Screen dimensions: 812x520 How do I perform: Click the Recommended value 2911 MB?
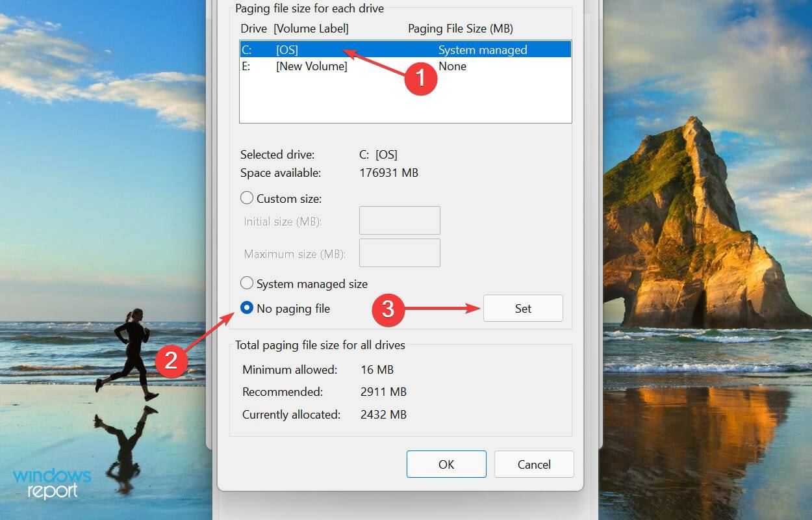coord(383,391)
